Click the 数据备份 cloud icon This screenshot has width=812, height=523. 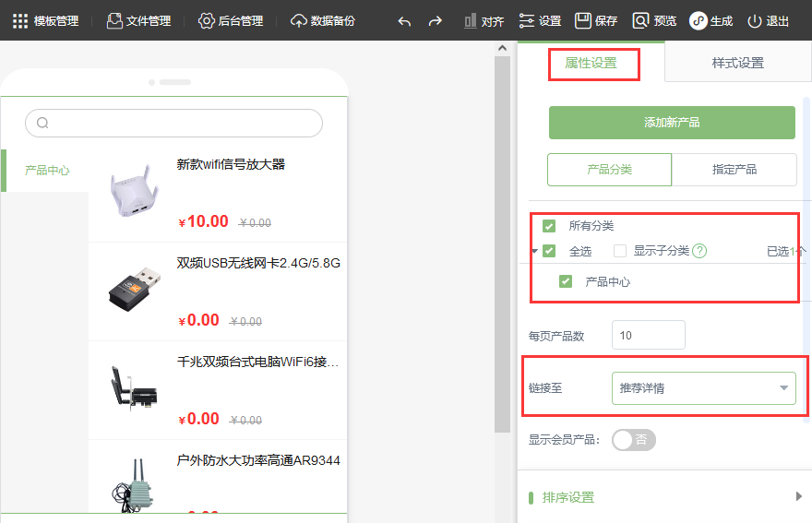click(299, 21)
